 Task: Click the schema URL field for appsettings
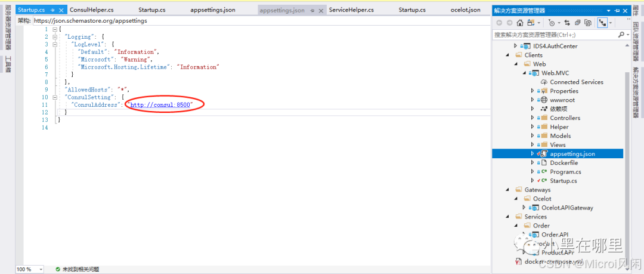click(261, 20)
